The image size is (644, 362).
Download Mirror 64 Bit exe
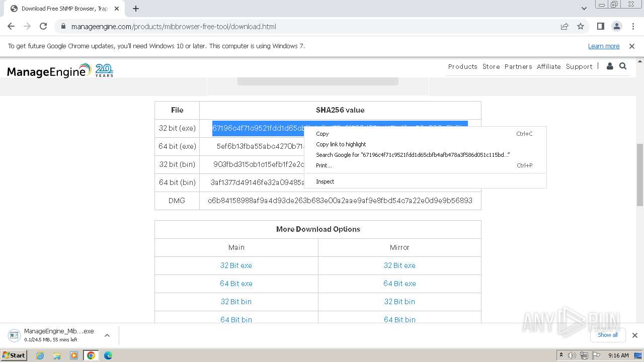tap(399, 284)
